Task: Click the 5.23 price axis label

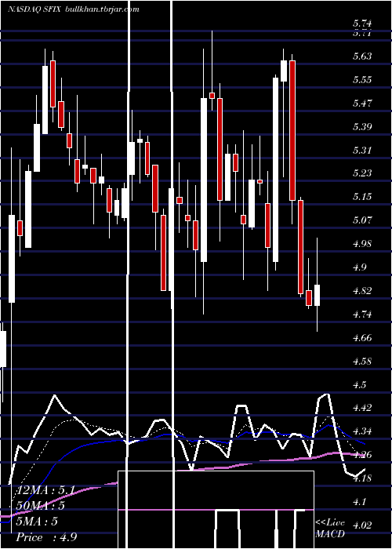Action: pyautogui.click(x=362, y=173)
